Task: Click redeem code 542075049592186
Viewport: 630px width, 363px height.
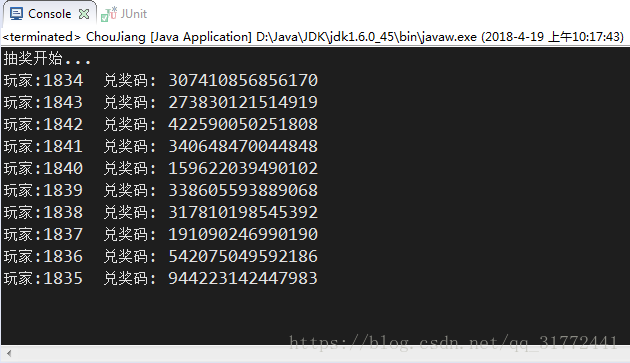Action: coord(243,256)
